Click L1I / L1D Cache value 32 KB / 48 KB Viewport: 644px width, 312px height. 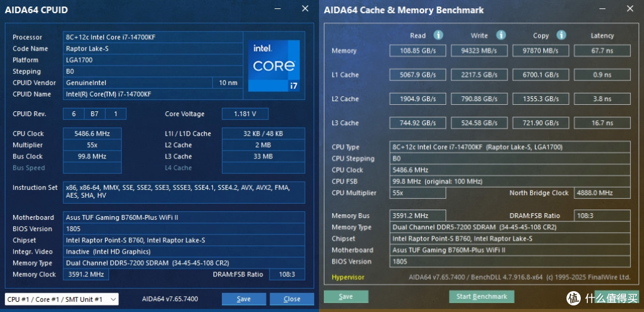(x=264, y=133)
